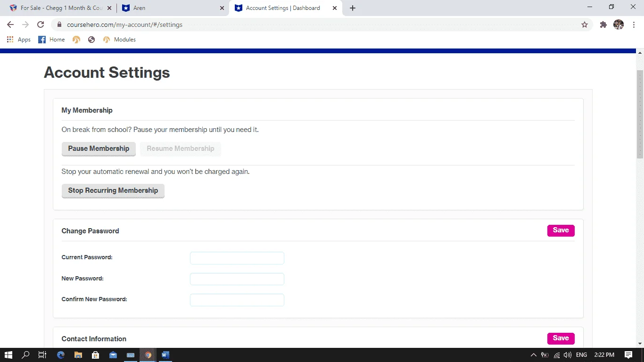This screenshot has height=362, width=644.
Task: Switch to Microsoft Word on the taskbar
Action: coord(165,355)
